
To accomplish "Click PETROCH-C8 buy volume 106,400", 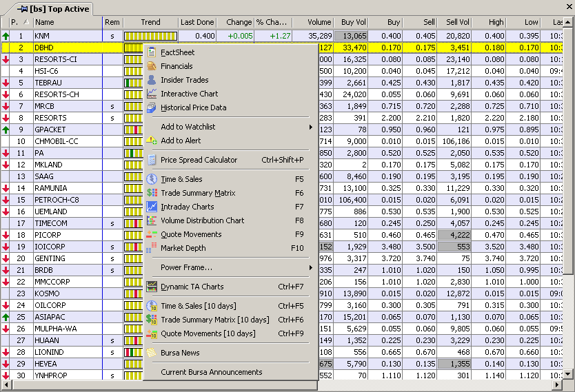I will click(352, 200).
